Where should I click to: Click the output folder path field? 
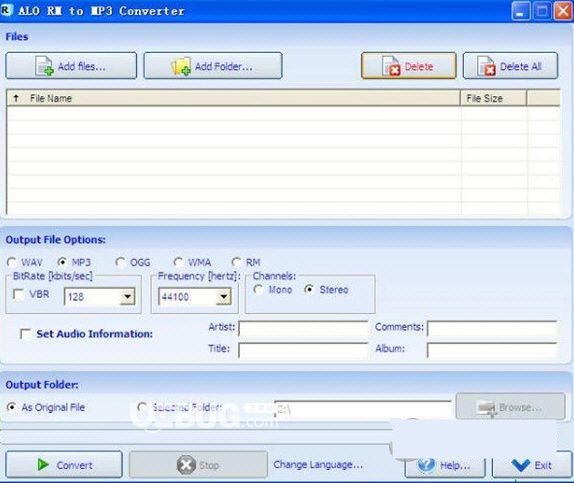pos(362,409)
